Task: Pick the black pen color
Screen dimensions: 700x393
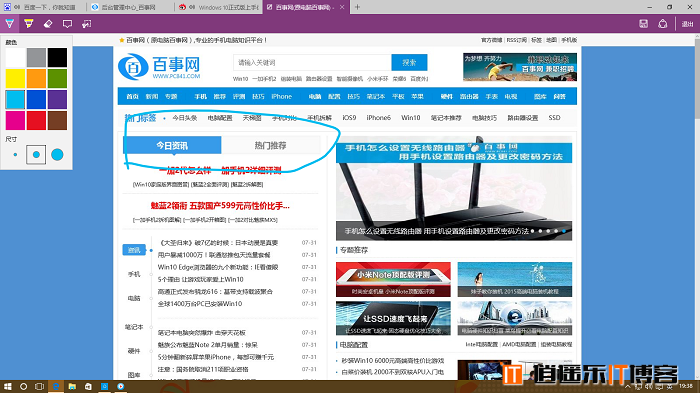Action: click(58, 58)
